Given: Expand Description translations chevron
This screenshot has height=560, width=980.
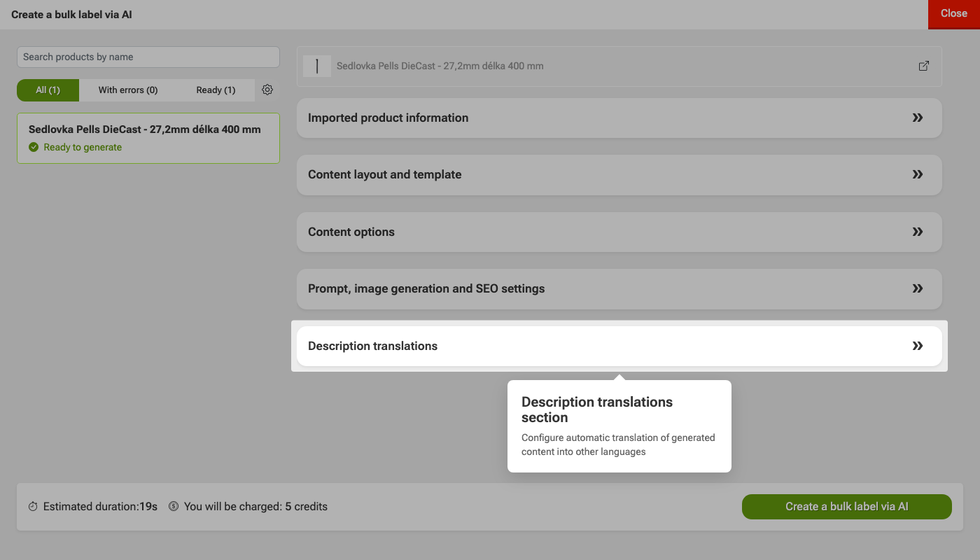Looking at the screenshot, I should point(918,346).
